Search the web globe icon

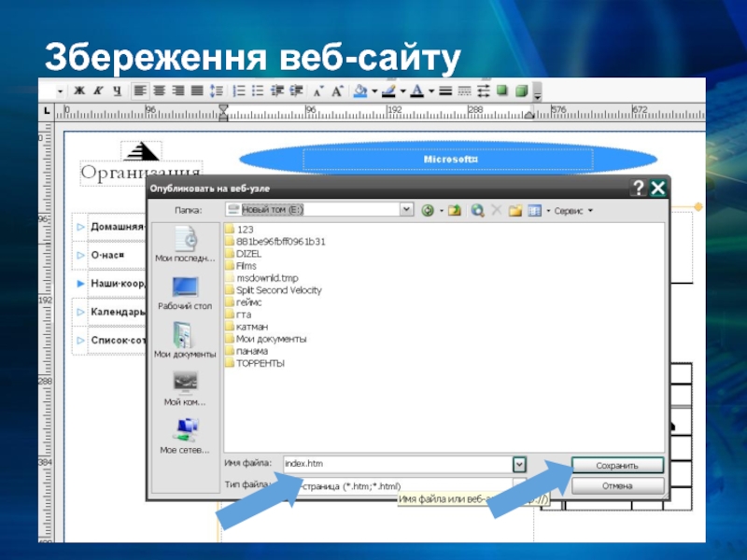pos(478,210)
